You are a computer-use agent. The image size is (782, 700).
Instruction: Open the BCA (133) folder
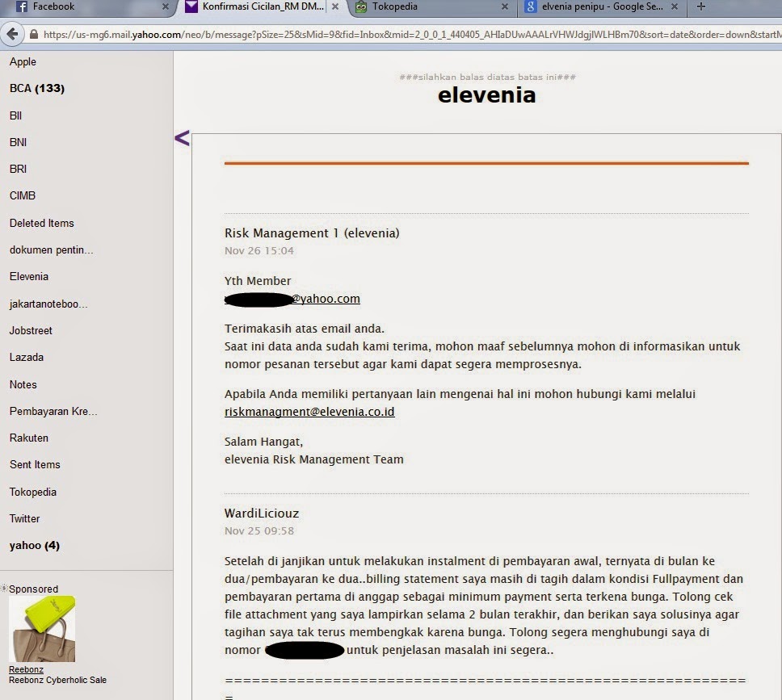37,88
